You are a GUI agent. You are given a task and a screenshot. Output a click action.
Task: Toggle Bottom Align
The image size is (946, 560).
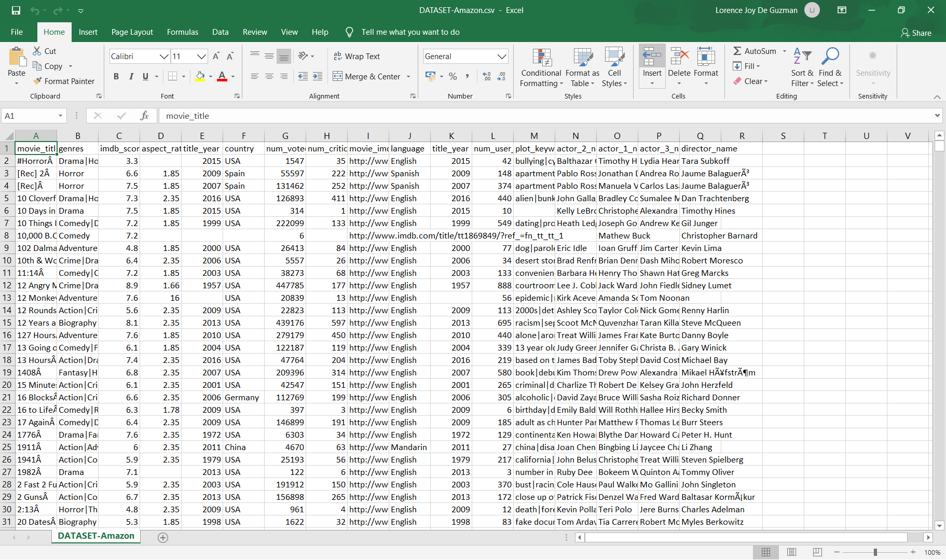coord(283,56)
